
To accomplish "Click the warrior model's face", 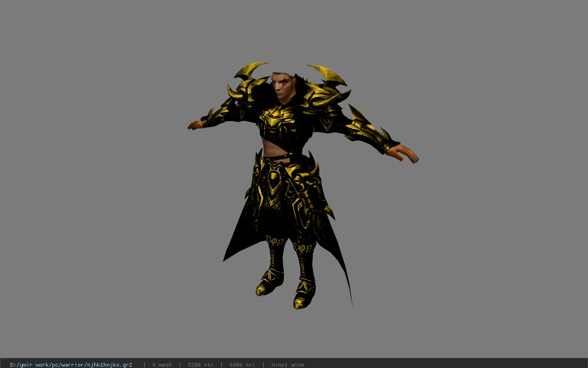I will 281,87.
